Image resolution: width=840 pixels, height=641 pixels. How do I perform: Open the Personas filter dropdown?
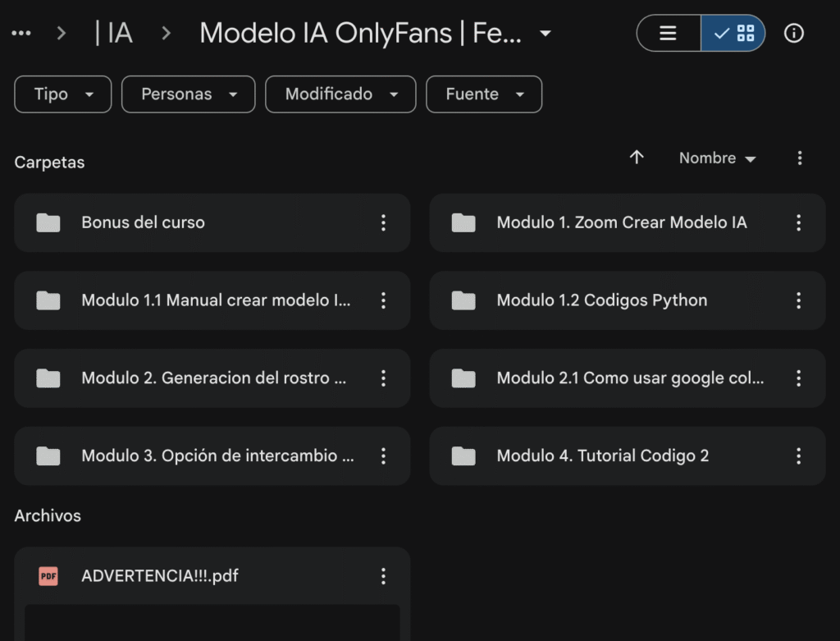tap(188, 94)
